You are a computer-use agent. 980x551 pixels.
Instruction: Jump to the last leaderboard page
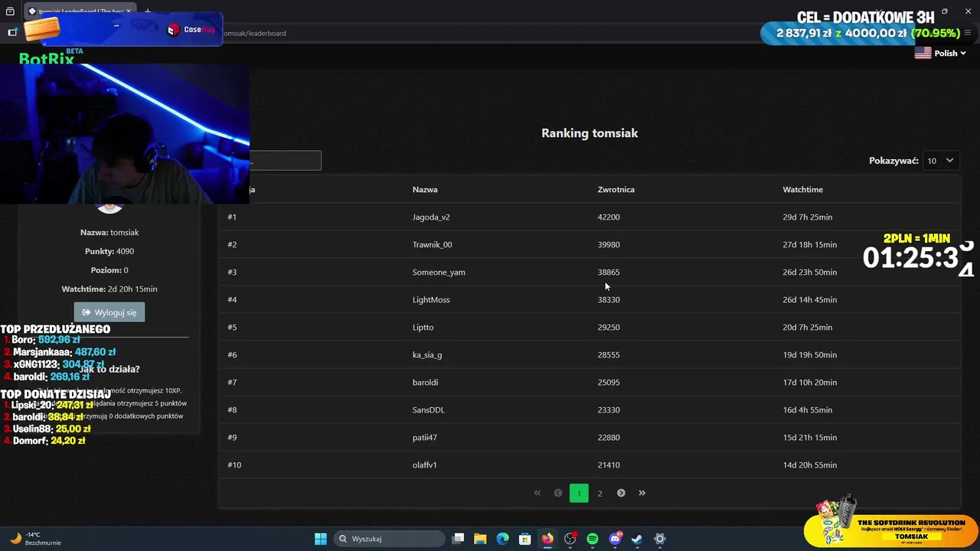pyautogui.click(x=642, y=493)
